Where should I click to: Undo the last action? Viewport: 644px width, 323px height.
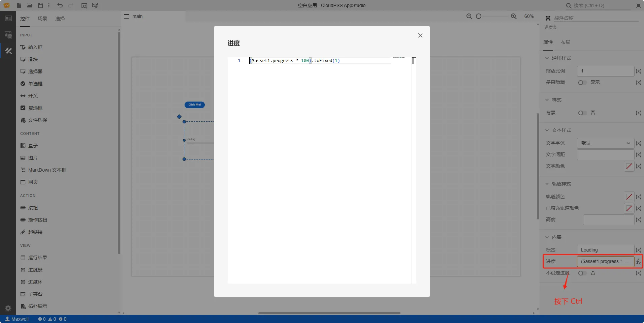(60, 5)
